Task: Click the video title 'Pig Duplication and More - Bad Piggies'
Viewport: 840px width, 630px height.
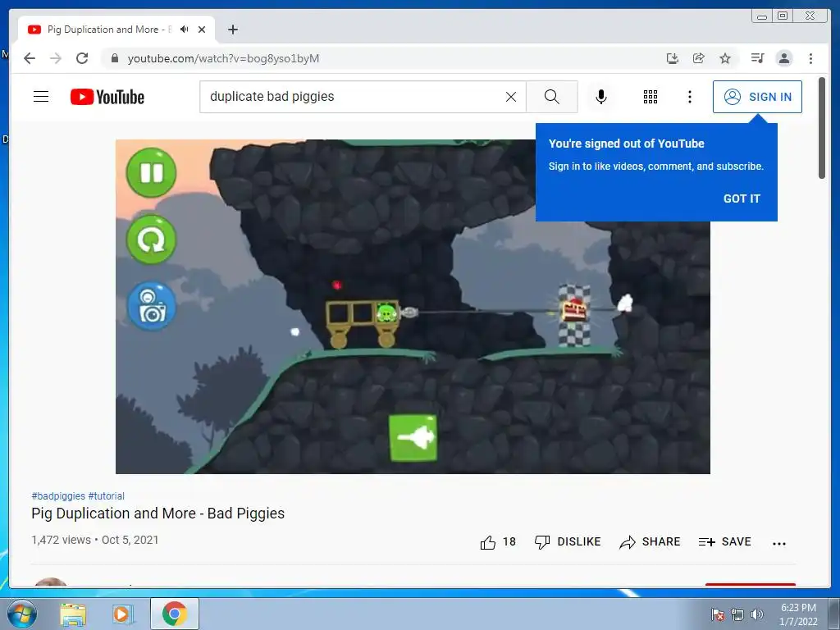Action: [158, 514]
